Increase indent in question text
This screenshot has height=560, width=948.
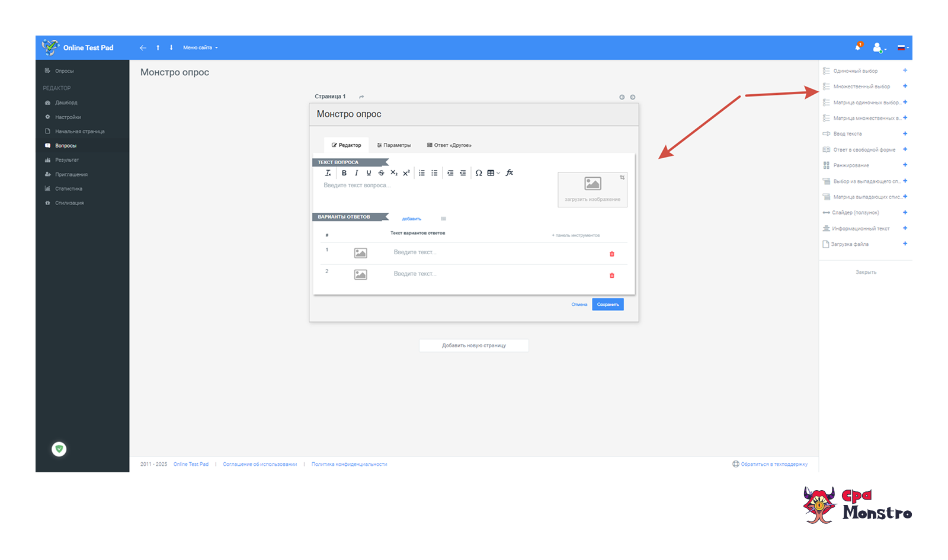click(x=450, y=173)
